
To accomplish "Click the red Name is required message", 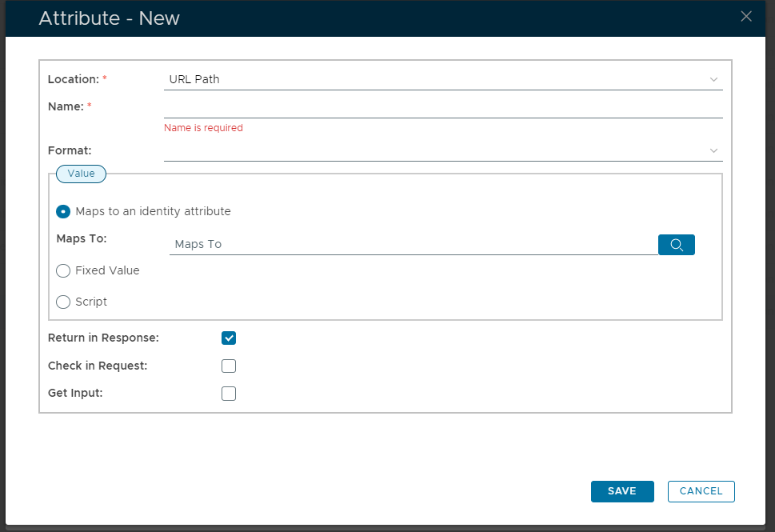I will click(x=203, y=128).
